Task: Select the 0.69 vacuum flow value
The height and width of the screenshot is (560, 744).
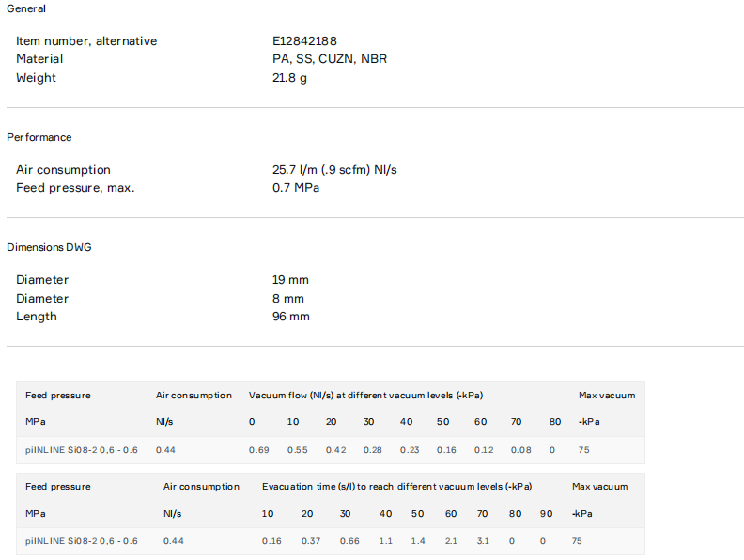Action: pyautogui.click(x=258, y=450)
